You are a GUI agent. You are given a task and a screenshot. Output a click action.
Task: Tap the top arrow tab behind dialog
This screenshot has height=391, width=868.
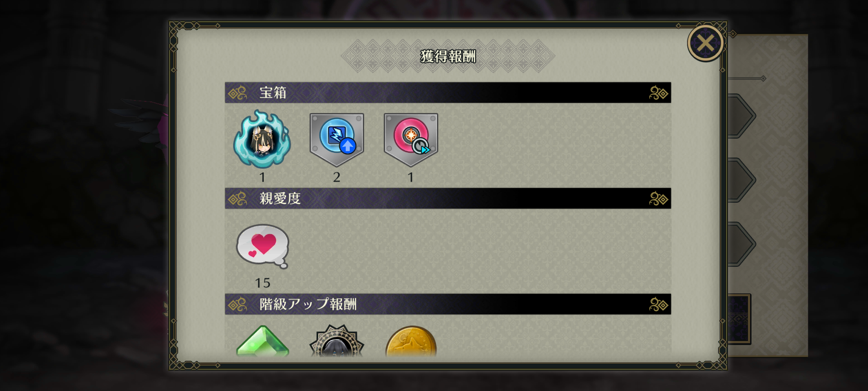(741, 116)
